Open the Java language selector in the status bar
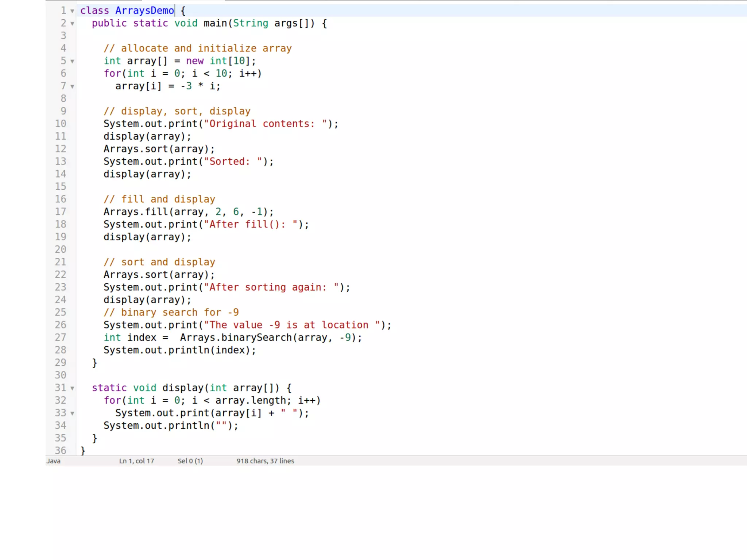This screenshot has height=560, width=747. click(54, 461)
